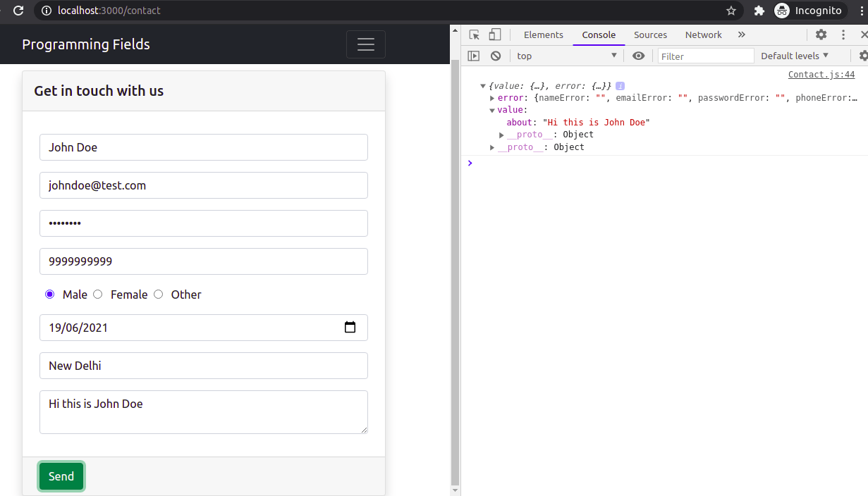Click the Send button on the form
Image resolution: width=868 pixels, height=496 pixels.
[61, 476]
